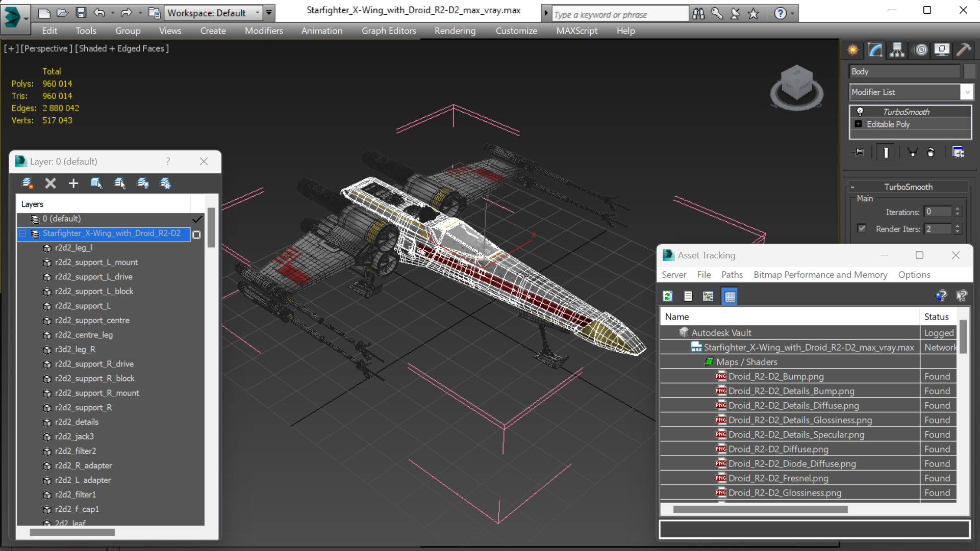The image size is (980, 551).
Task: Click the favorites star icon in title bar
Action: point(753,14)
